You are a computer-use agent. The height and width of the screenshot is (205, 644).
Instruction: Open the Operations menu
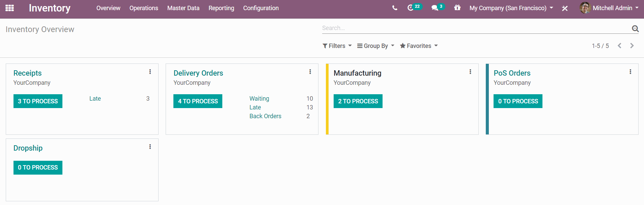(144, 8)
